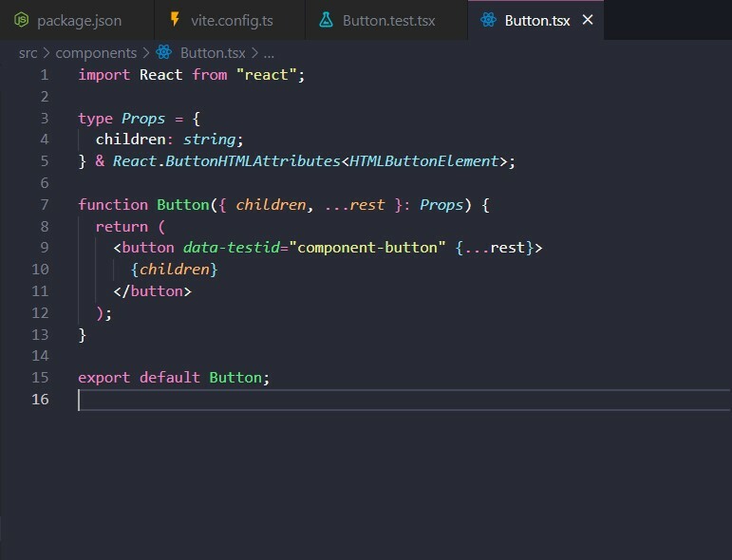Select the active Button.tsx tab
732x560 pixels.
click(535, 20)
